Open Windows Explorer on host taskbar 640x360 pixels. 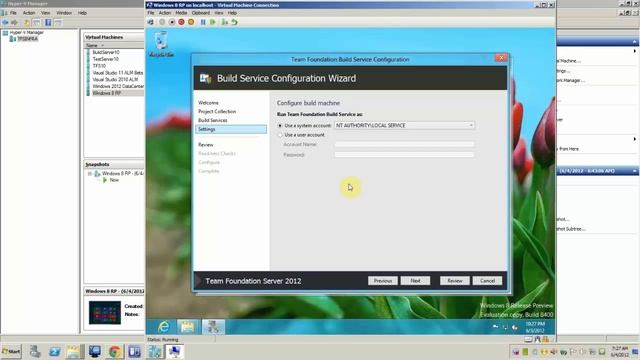[x=74, y=351]
